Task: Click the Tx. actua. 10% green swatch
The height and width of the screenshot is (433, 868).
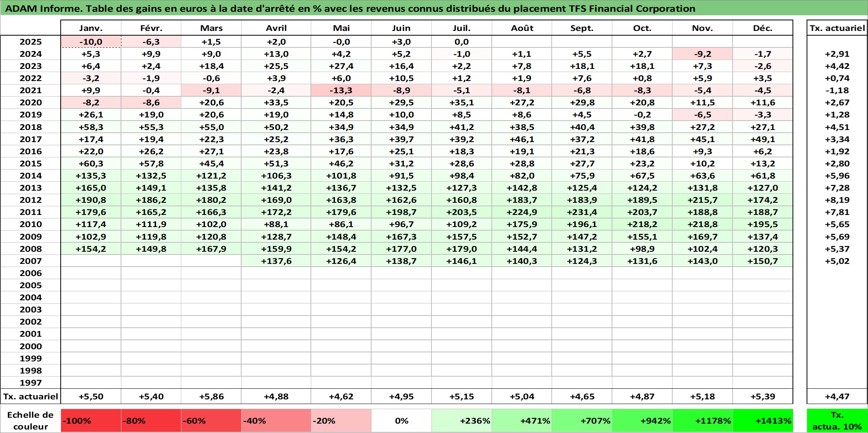Action: coord(837,421)
